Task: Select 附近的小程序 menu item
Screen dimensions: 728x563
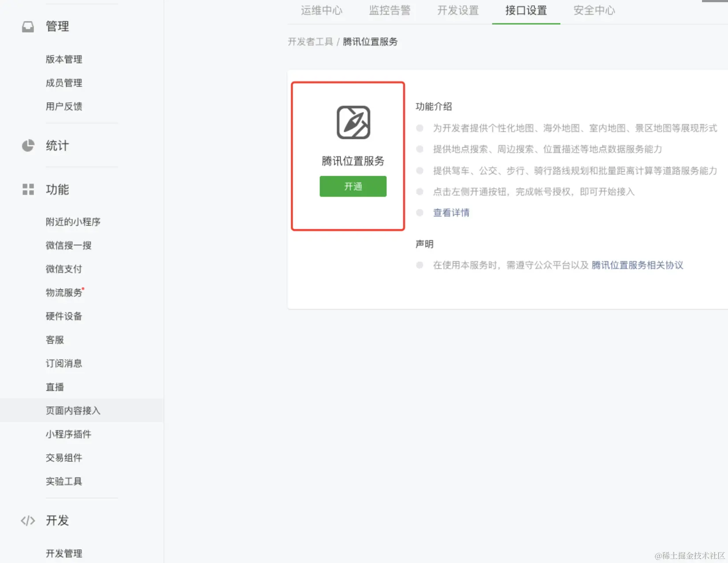Action: [73, 222]
